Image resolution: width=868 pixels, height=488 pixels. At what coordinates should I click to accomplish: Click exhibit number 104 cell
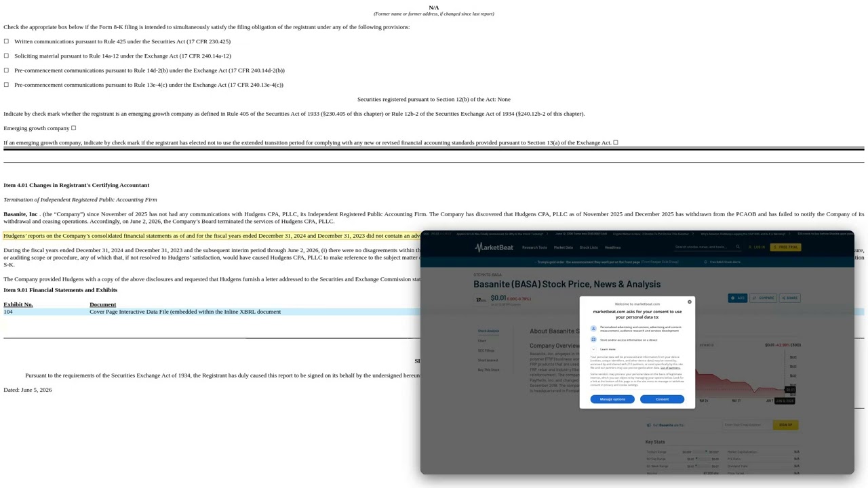click(x=8, y=312)
